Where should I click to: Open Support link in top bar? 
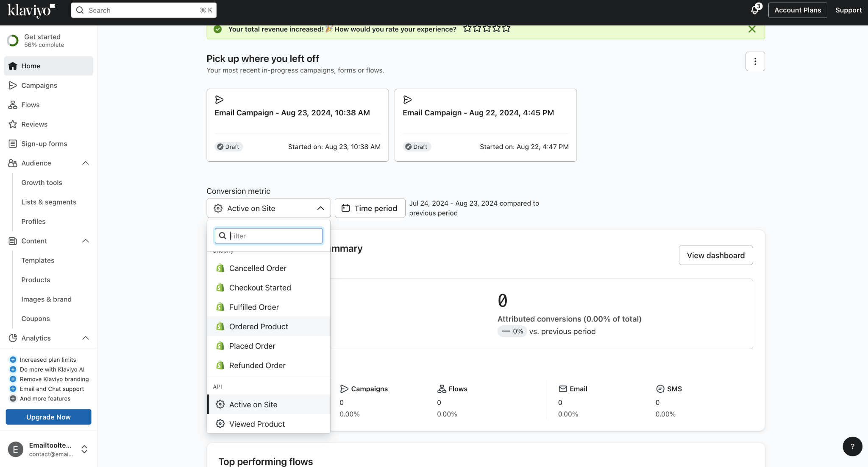[x=849, y=10]
